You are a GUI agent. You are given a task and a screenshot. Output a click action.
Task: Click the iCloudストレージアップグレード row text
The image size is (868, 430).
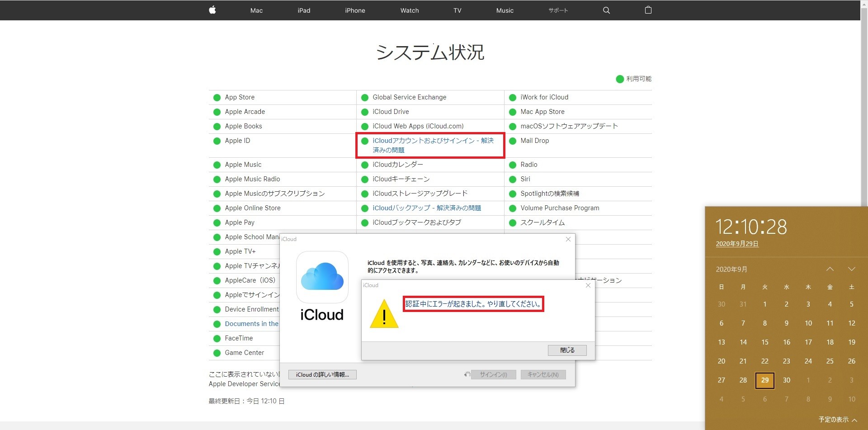[x=420, y=194]
